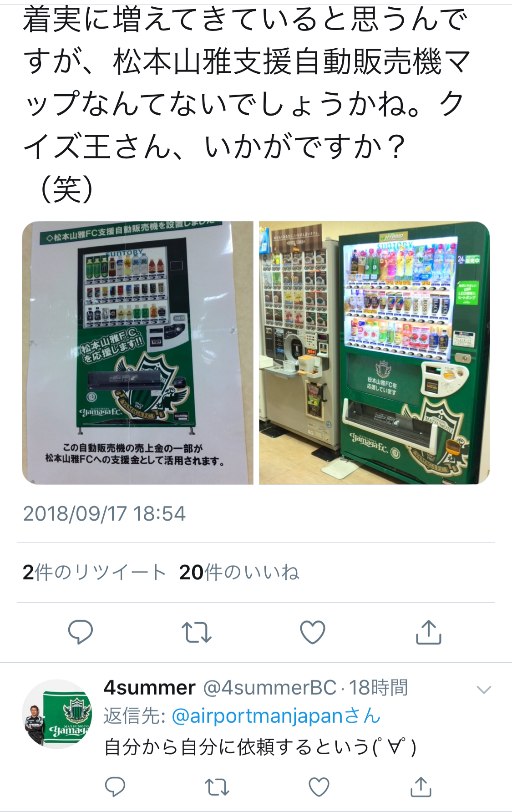Viewport: 512px width, 812px height.
Task: Tap the reply icon under main tweet
Action: (81, 632)
